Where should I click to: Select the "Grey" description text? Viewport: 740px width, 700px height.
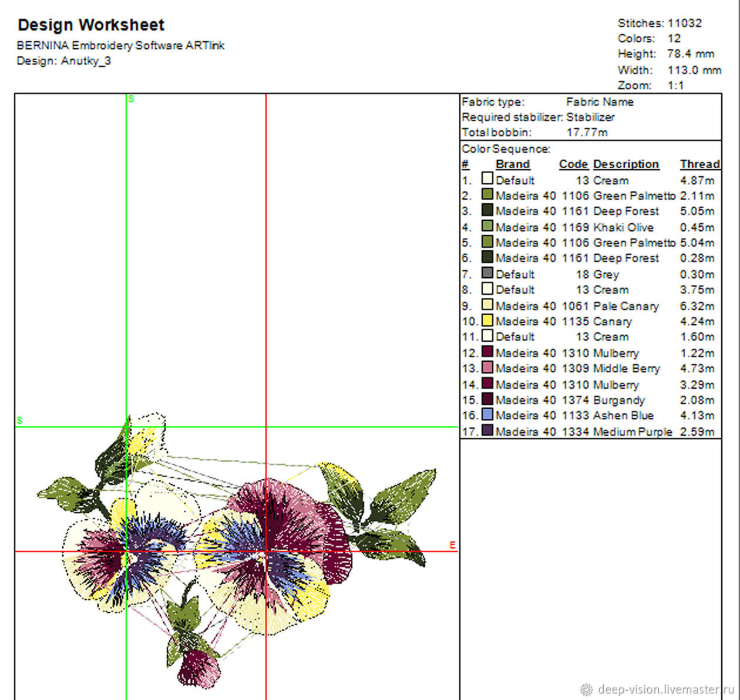(606, 274)
